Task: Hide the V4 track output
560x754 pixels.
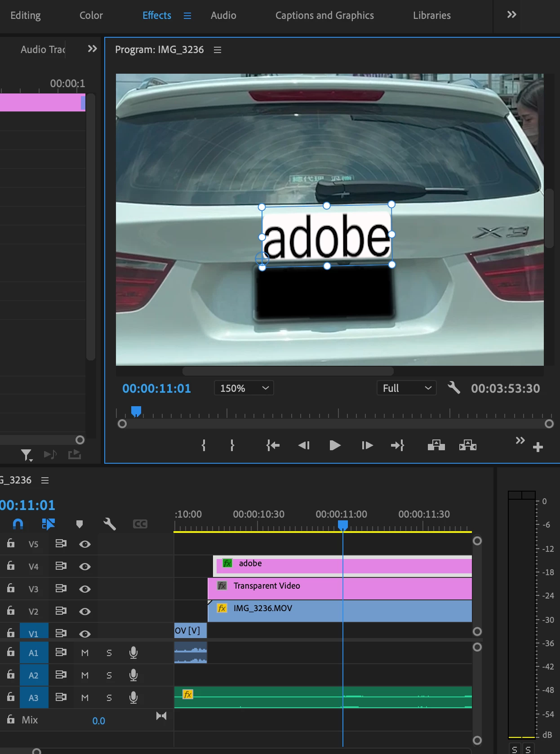Action: [x=85, y=567]
